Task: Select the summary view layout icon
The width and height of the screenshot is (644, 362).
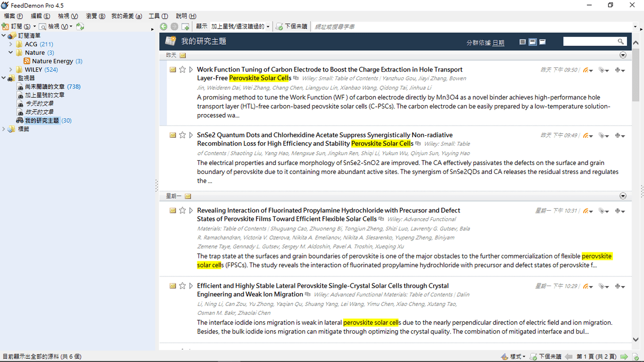Action: pos(532,42)
